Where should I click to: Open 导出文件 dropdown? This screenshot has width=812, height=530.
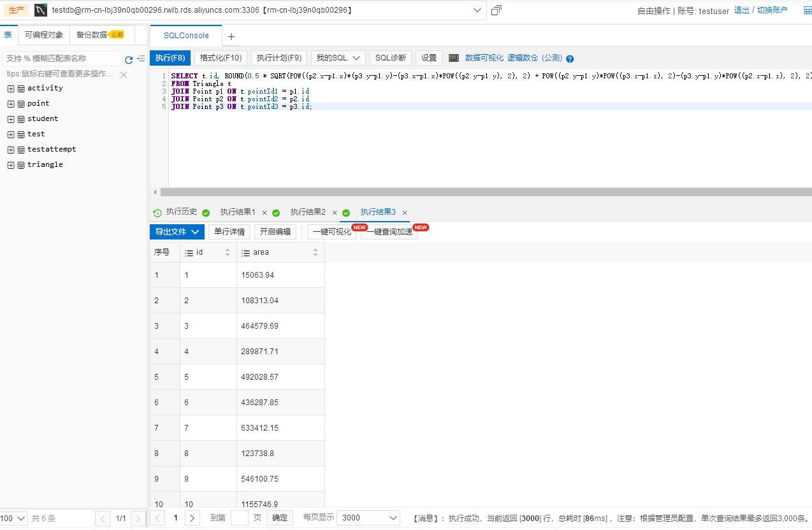(x=177, y=232)
